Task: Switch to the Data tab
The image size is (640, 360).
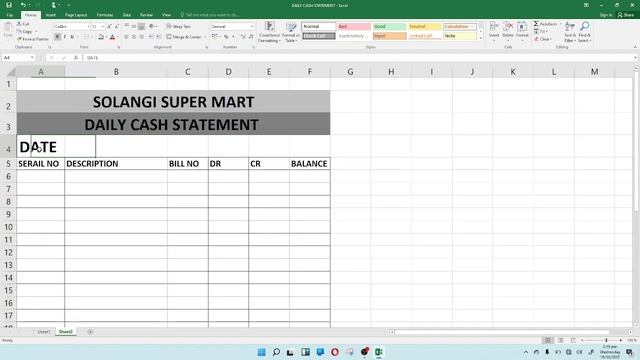Action: (x=127, y=15)
